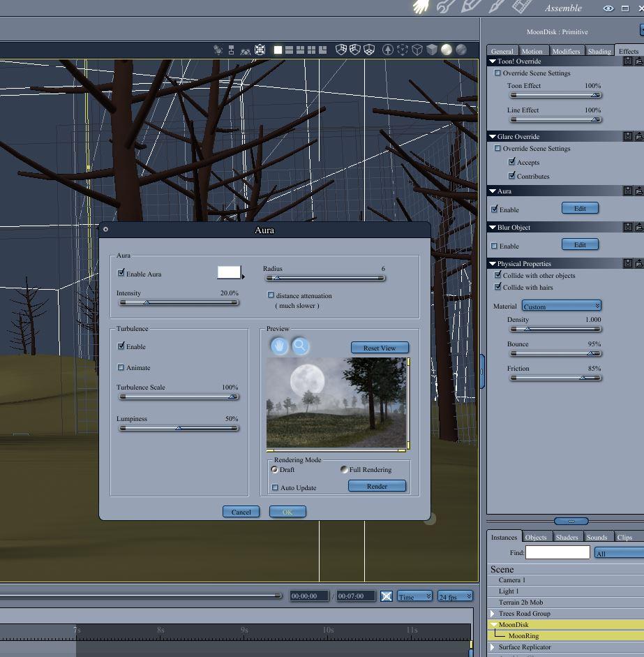Viewport: 644px width, 657px height.
Task: Toggle the first working box plane icon
Action: pyautogui.click(x=341, y=50)
